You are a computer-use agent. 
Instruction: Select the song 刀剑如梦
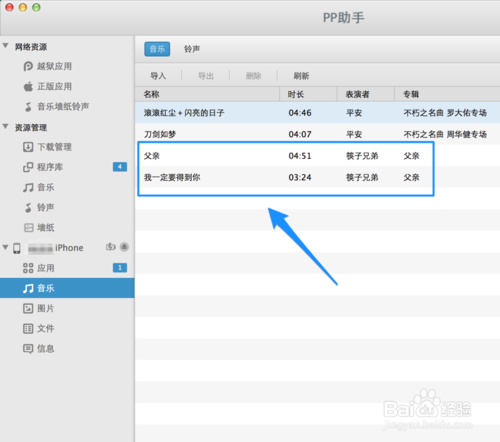point(317,134)
